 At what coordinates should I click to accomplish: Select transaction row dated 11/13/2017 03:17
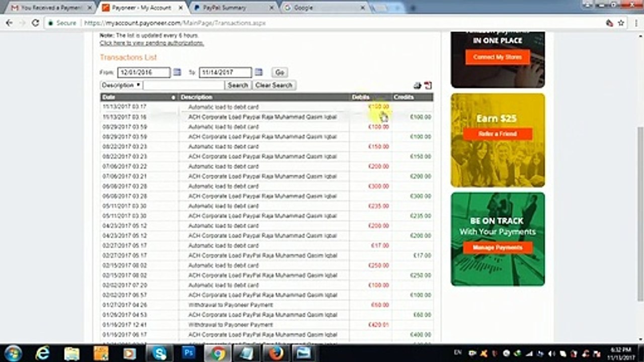point(267,107)
